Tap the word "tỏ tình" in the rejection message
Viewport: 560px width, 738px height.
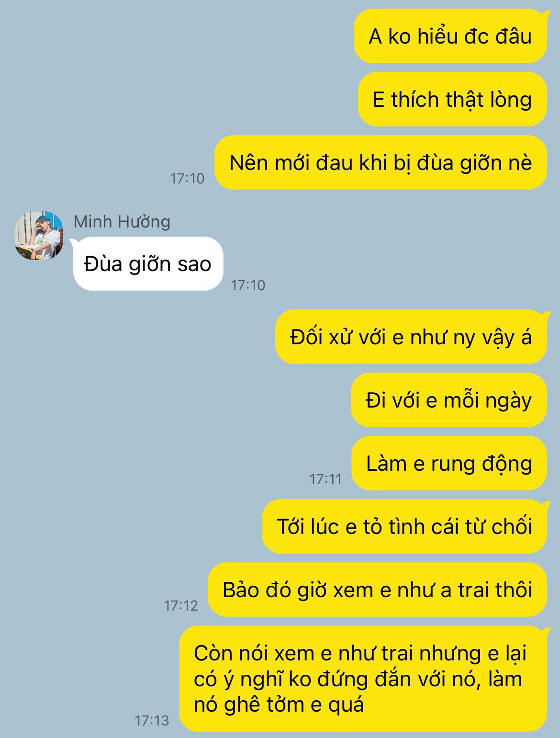pyautogui.click(x=395, y=527)
